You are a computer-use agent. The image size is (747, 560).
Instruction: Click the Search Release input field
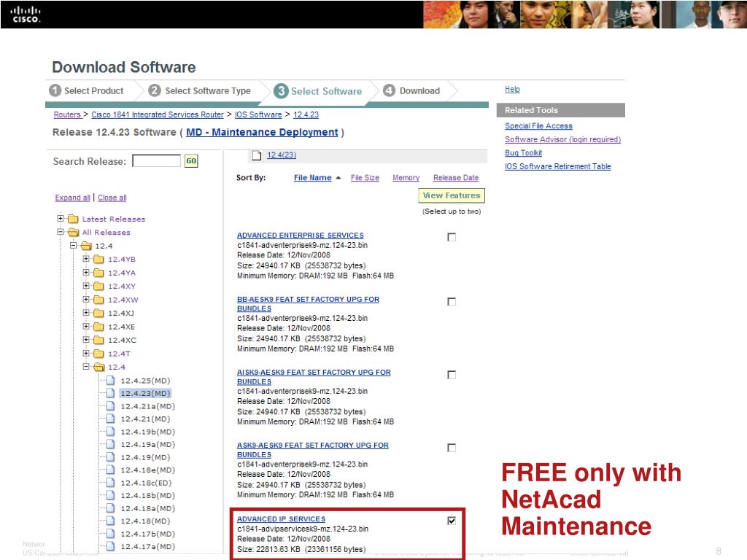(x=157, y=160)
